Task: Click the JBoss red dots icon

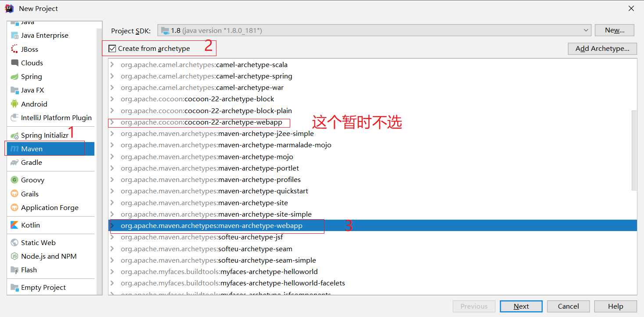Action: pos(14,49)
